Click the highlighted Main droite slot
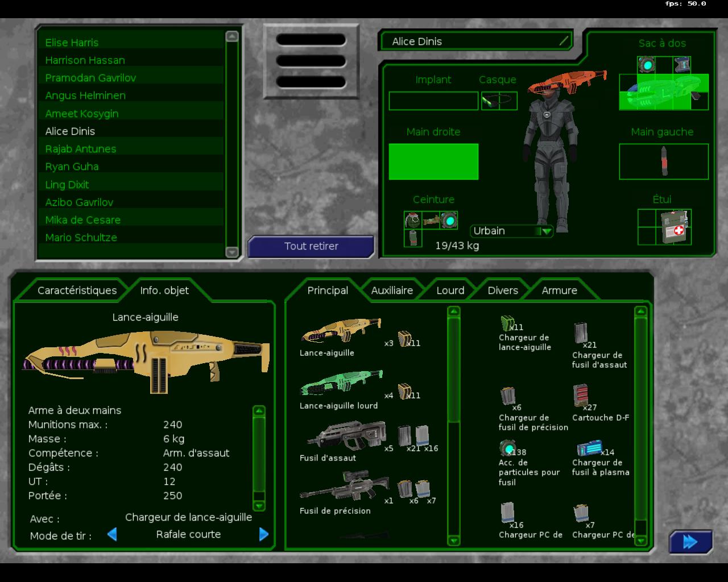 [433, 161]
